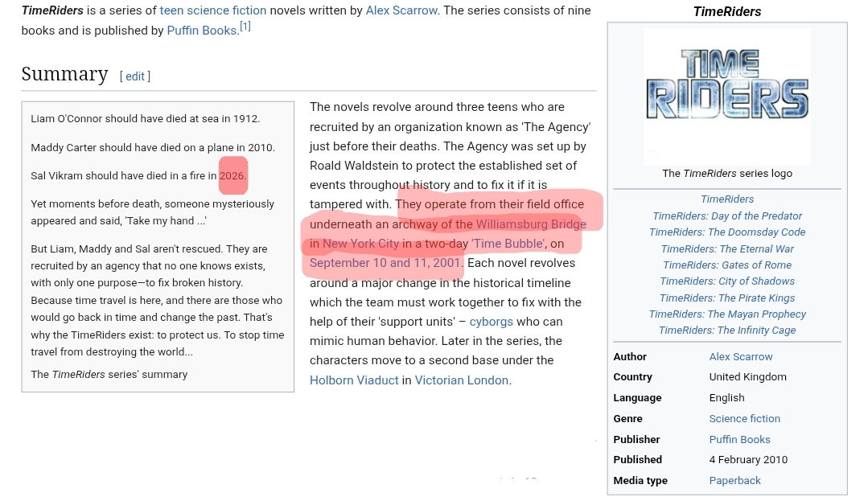The image size is (868, 501).
Task: Click the Summary section heading
Action: click(64, 74)
